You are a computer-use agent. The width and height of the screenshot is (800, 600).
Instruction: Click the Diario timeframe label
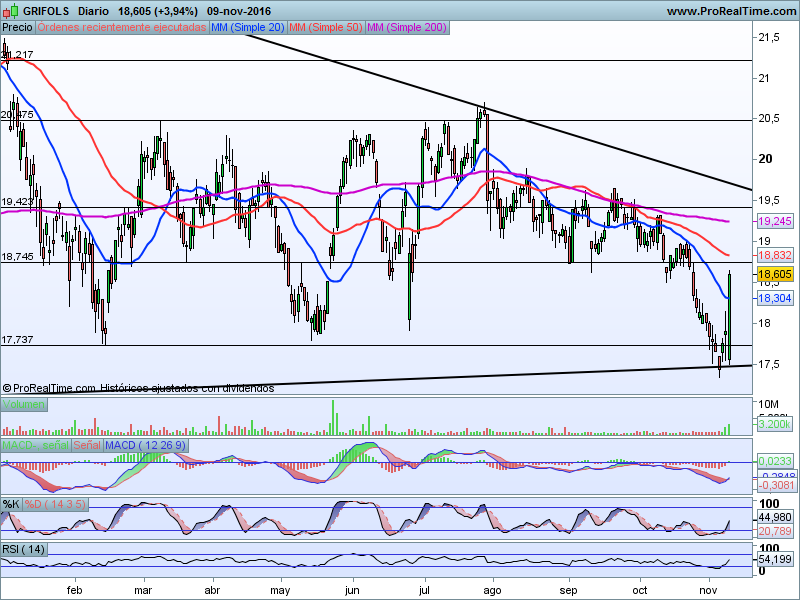[93, 11]
